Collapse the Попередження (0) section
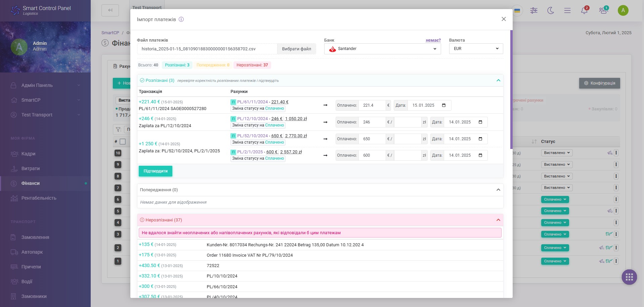This screenshot has height=307, width=644. pos(498,190)
